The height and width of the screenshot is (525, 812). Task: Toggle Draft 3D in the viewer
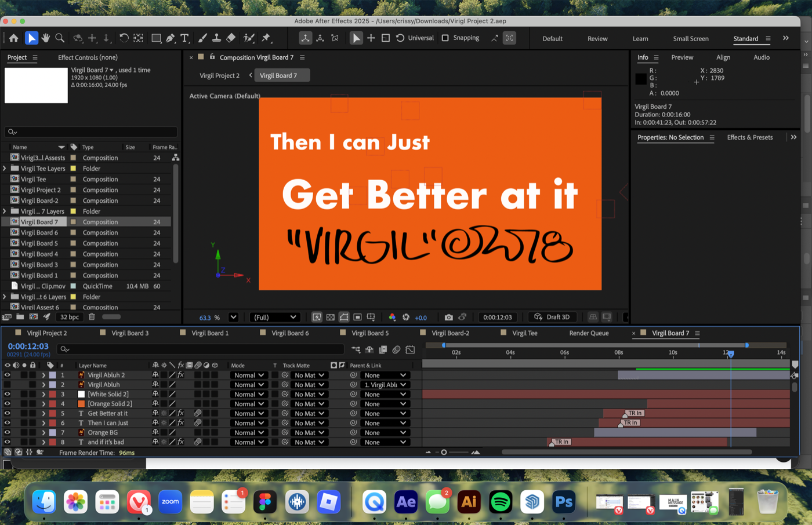pyautogui.click(x=552, y=317)
